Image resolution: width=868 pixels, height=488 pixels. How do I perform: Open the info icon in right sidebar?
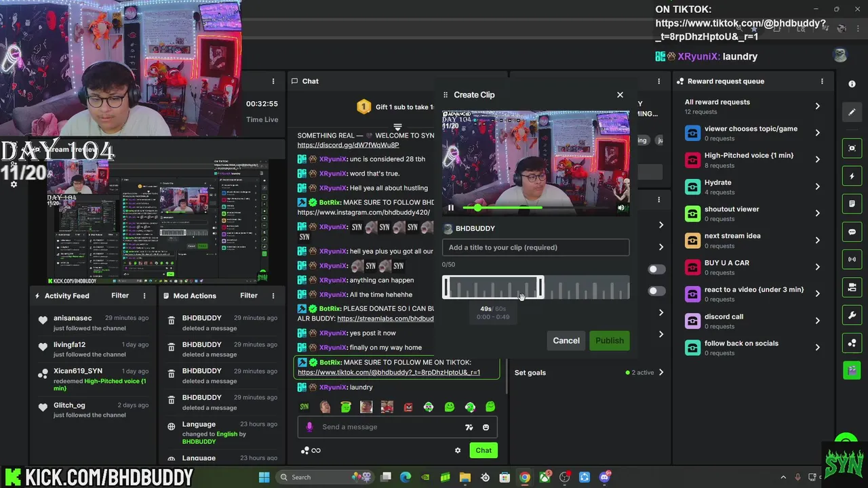click(x=852, y=84)
